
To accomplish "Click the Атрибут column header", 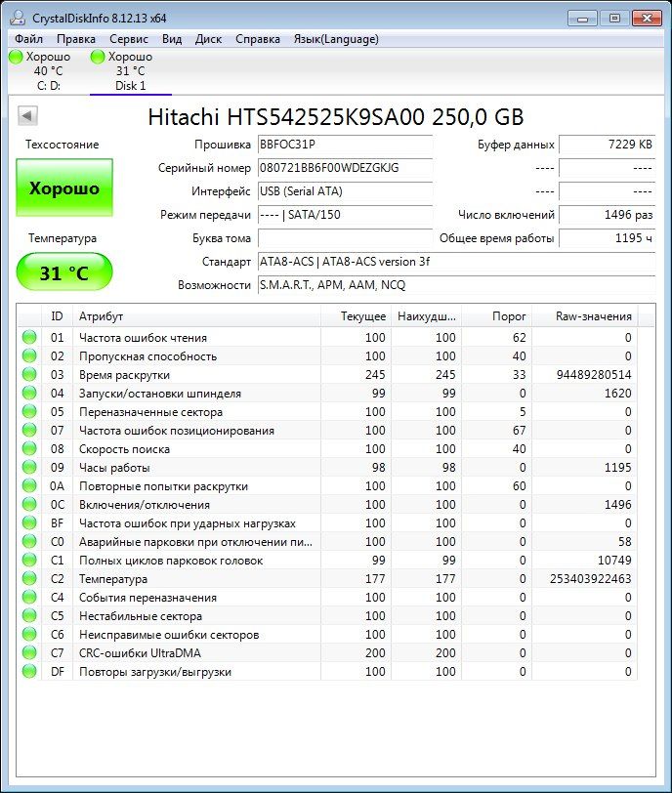I will tap(196, 316).
